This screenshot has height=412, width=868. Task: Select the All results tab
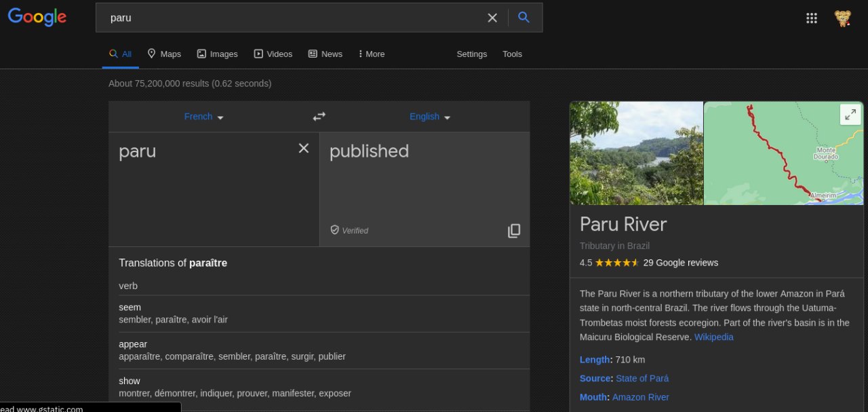[121, 54]
